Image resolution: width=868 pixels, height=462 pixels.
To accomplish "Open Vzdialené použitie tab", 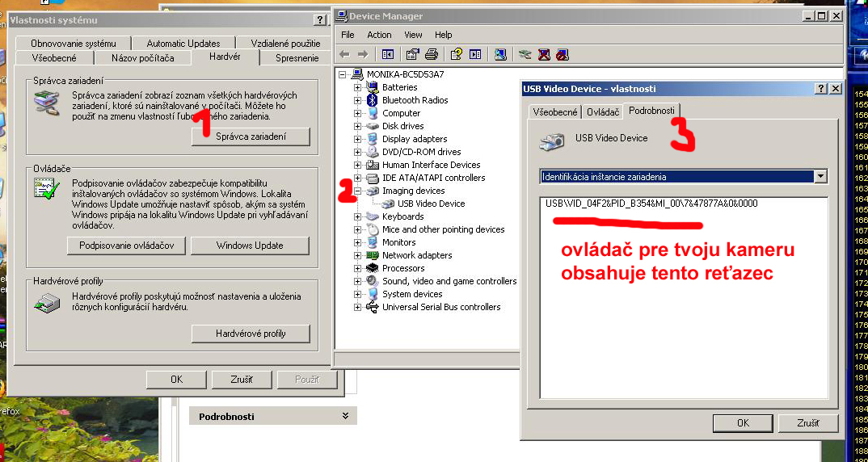I will [285, 43].
